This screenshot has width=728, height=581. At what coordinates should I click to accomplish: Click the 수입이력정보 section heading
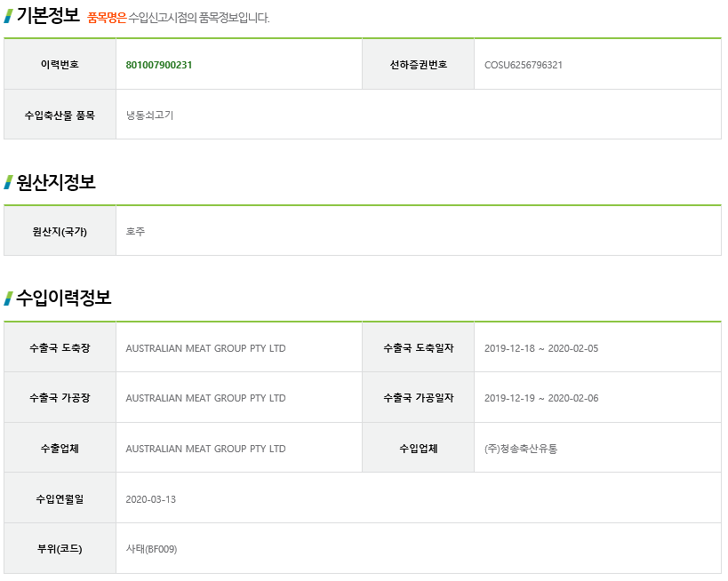click(x=64, y=298)
